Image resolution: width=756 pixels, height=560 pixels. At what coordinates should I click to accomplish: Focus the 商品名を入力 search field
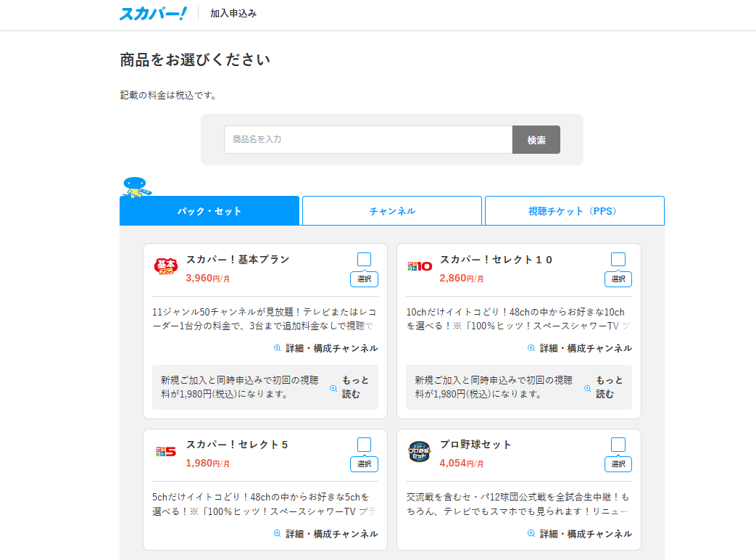[368, 140]
